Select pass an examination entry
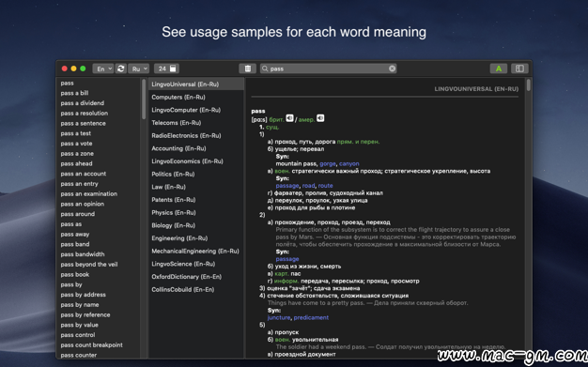The image size is (588, 367). 89,193
